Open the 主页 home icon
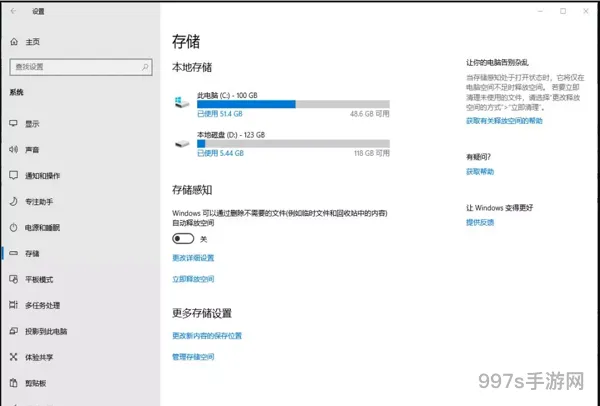The width and height of the screenshot is (600, 406). point(14,42)
